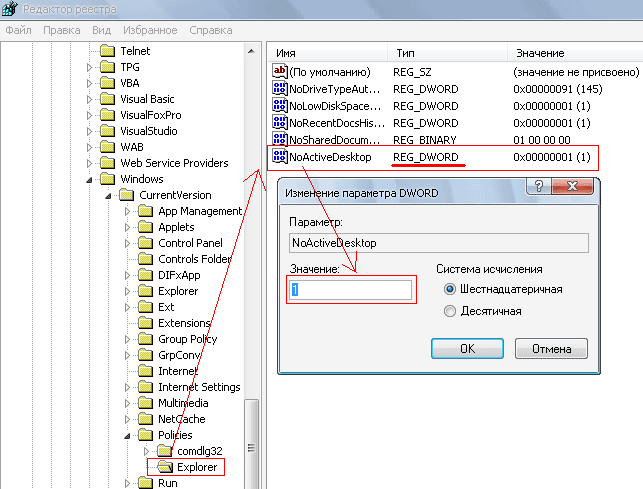
Task: Click the tree pane scroll-up arrow
Action: (x=251, y=51)
